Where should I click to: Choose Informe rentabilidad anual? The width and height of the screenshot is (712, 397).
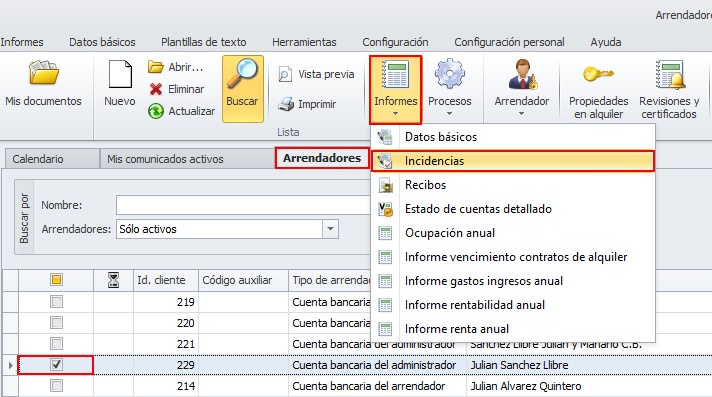pyautogui.click(x=513, y=305)
